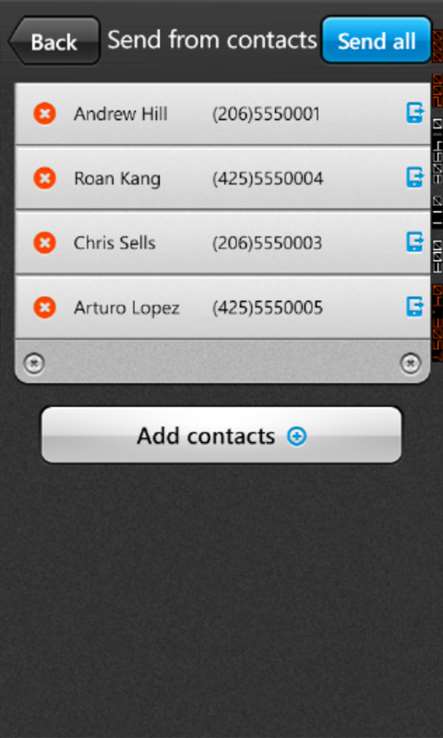Viewport: 443px width, 738px height.
Task: Tap send icon for Roan Kang
Action: (415, 178)
